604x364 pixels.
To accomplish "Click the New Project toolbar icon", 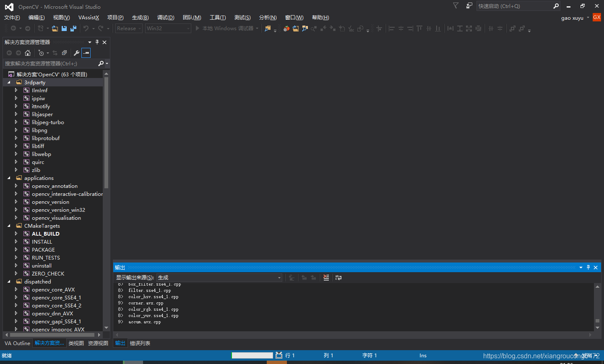I will pyautogui.click(x=41, y=29).
